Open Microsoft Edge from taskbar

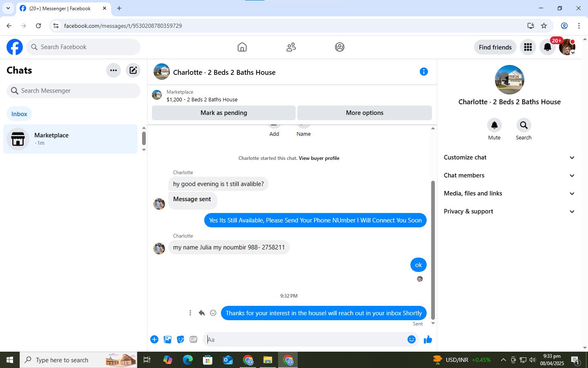pos(188,360)
